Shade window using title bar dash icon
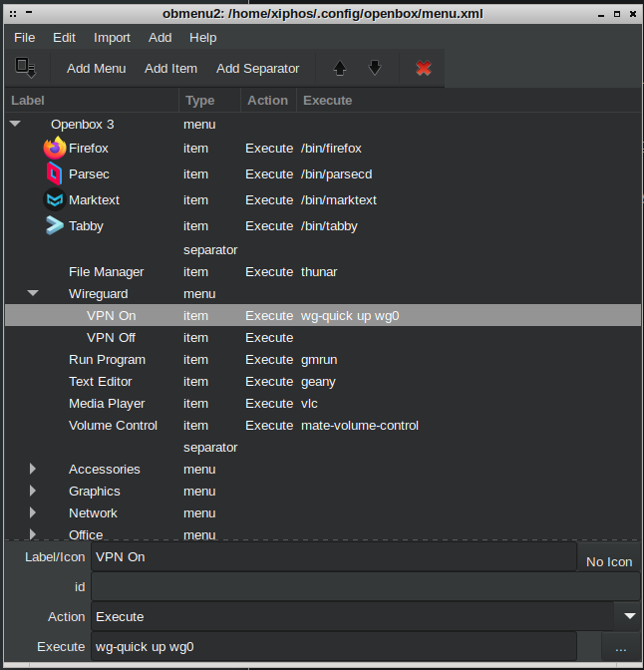The height and width of the screenshot is (670, 644). (29, 12)
